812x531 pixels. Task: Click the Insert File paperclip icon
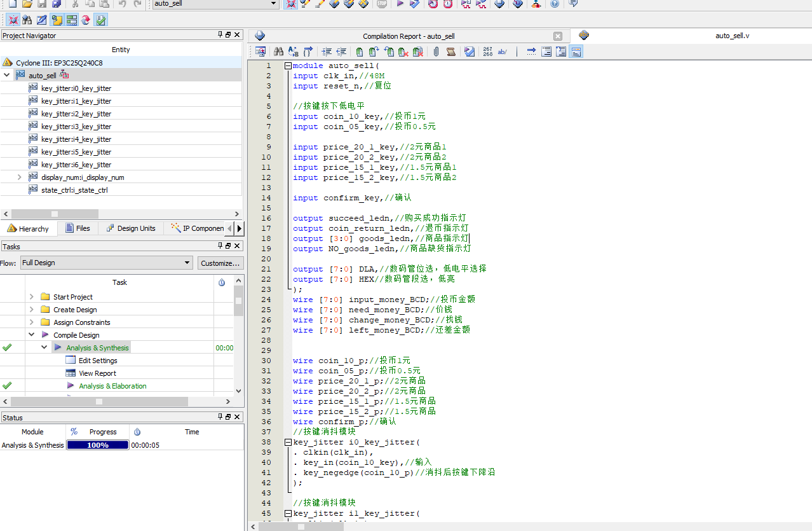tap(436, 52)
